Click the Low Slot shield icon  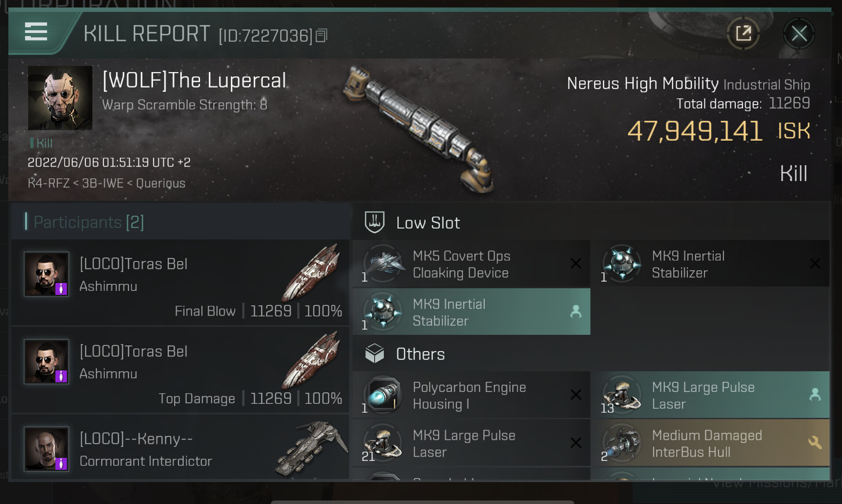coord(375,222)
